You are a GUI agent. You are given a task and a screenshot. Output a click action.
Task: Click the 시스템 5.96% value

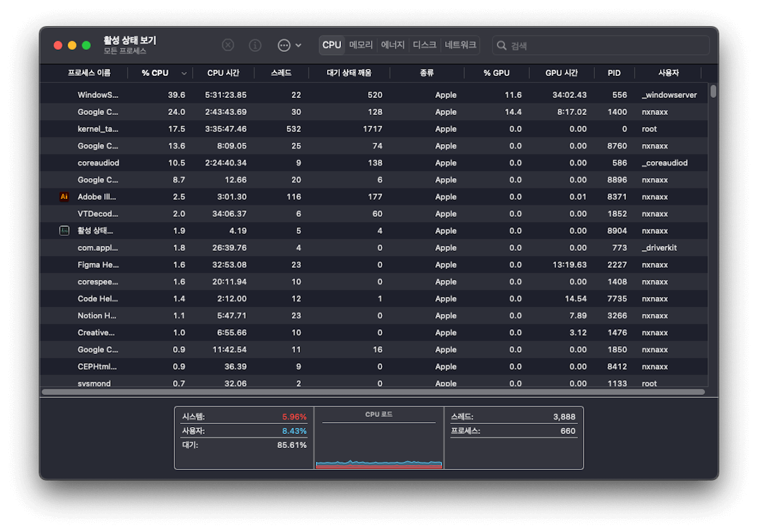tap(294, 417)
